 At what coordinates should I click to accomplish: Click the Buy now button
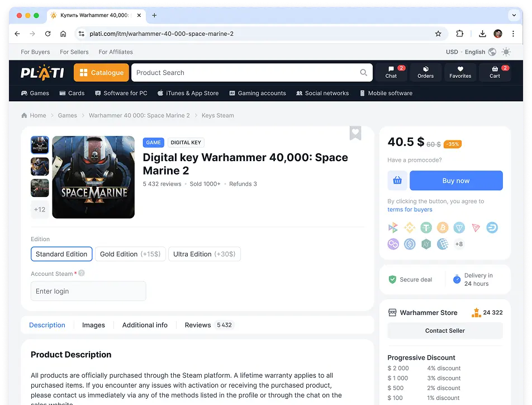456,181
